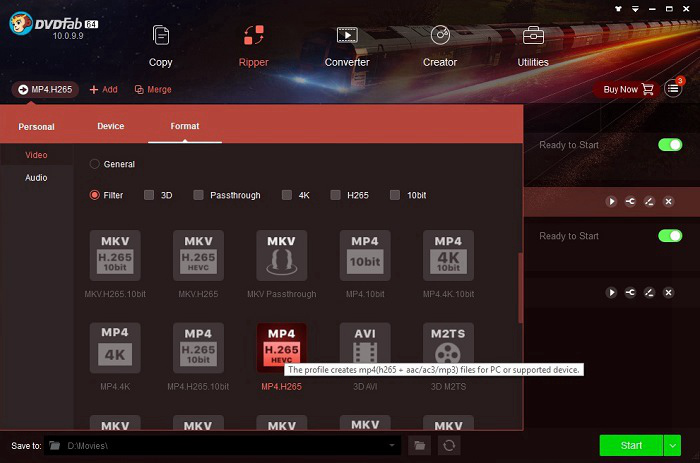Switch to the Personal tab
The width and height of the screenshot is (700, 463).
[36, 127]
